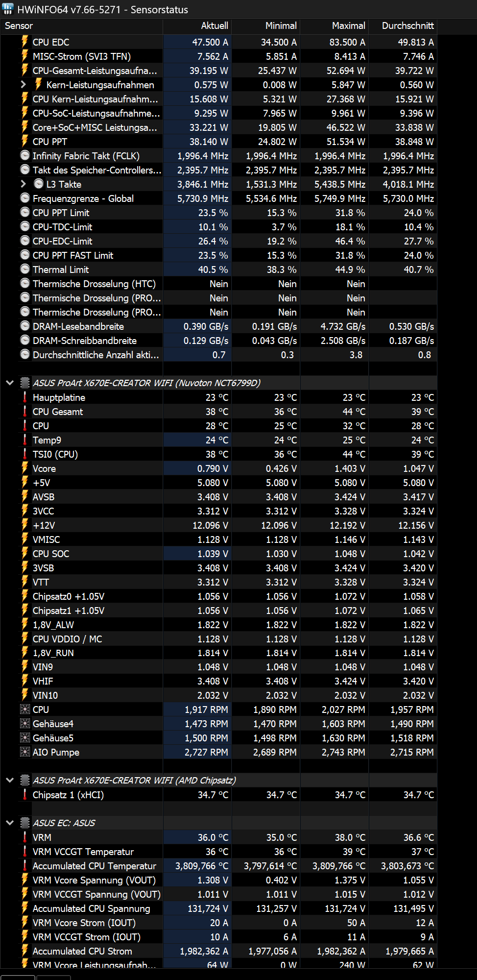Click fan icon beside CPU RPM row

[x=25, y=710]
